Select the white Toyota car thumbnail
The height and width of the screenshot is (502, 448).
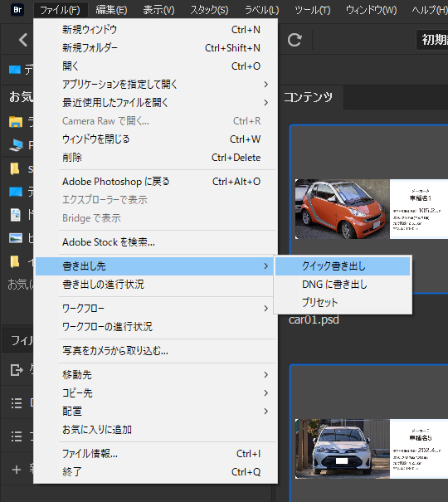pos(371,449)
